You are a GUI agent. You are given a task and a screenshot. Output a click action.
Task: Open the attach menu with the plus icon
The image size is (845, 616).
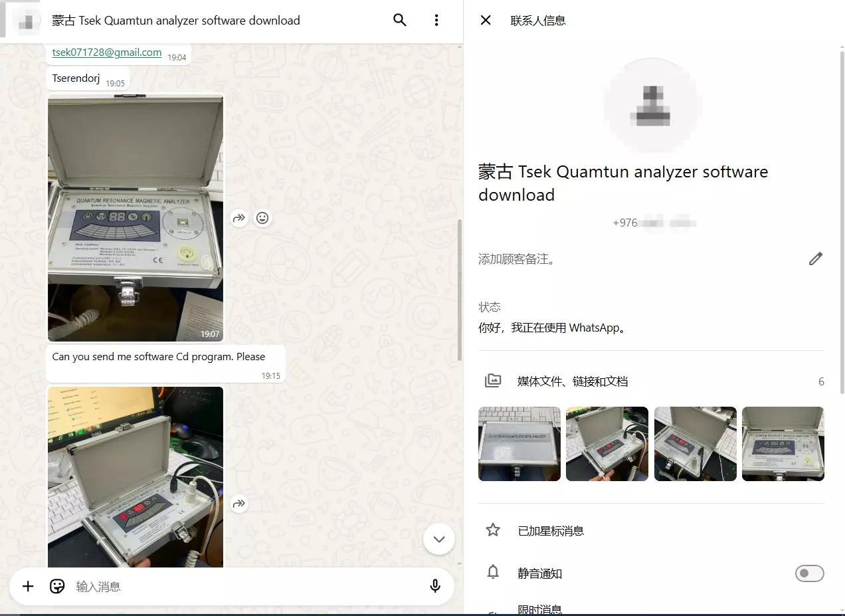click(x=27, y=586)
